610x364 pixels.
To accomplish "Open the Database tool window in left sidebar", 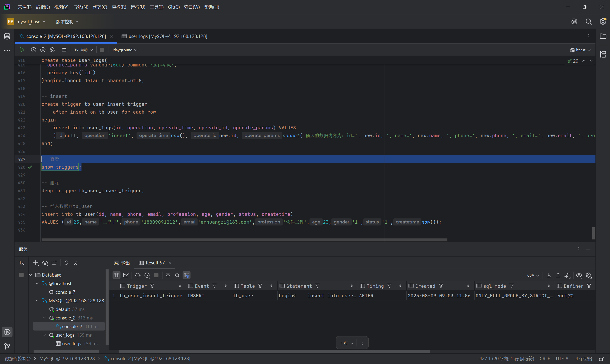I will click(x=7, y=36).
